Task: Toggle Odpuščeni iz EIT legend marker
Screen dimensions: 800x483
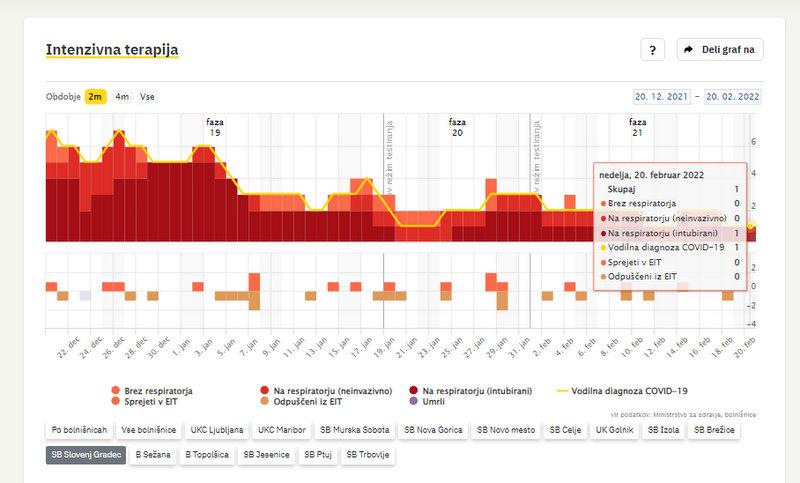Action: click(x=265, y=400)
